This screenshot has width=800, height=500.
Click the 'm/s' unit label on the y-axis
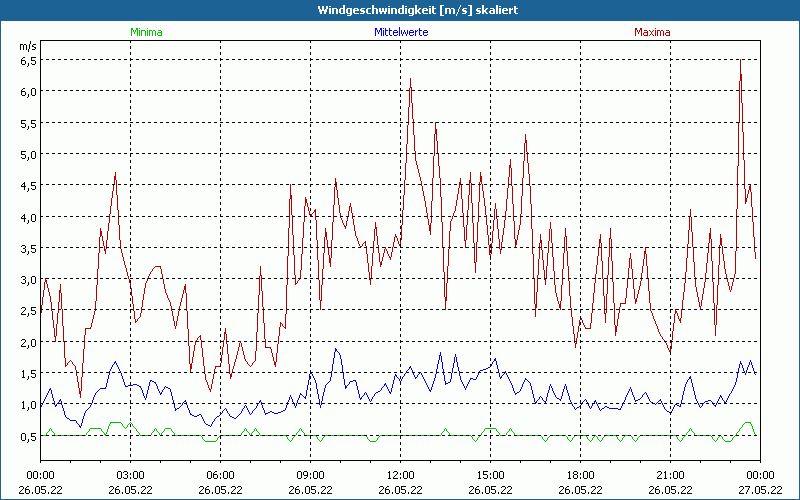tap(28, 46)
